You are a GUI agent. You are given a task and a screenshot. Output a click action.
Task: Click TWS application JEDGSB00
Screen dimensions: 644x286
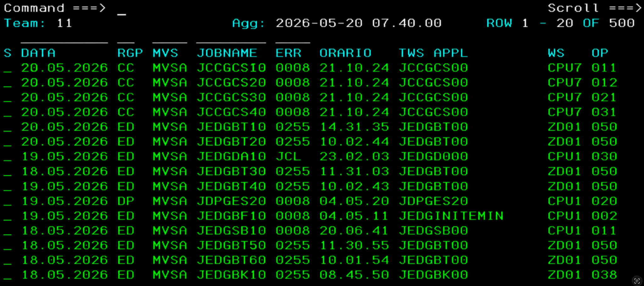point(433,231)
